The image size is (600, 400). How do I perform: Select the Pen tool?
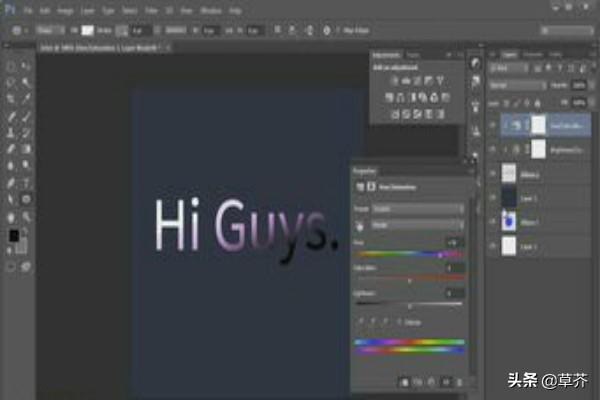point(11,183)
